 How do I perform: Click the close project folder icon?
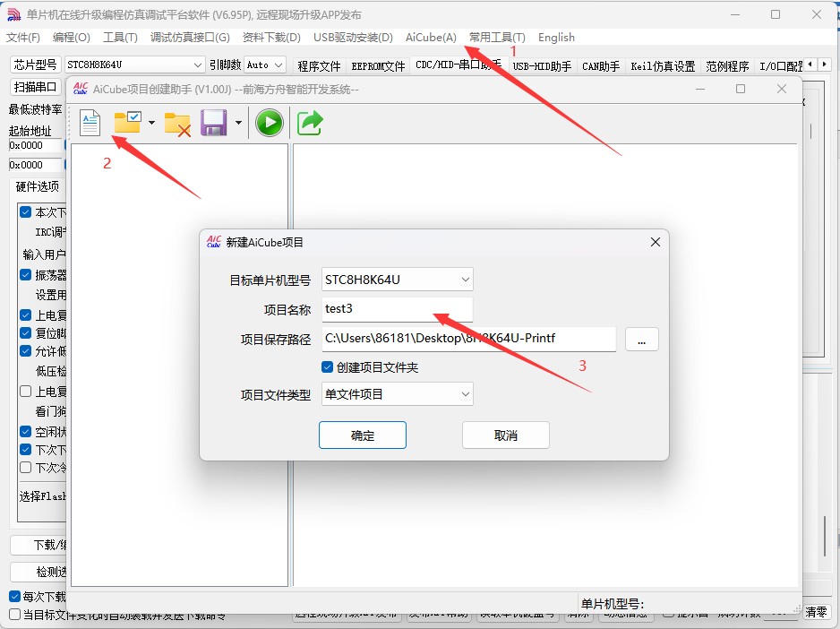point(177,124)
